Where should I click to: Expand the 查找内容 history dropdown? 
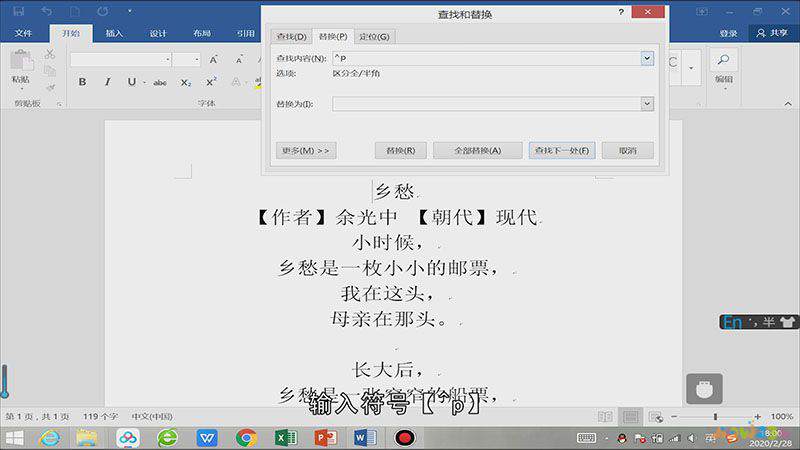647,58
